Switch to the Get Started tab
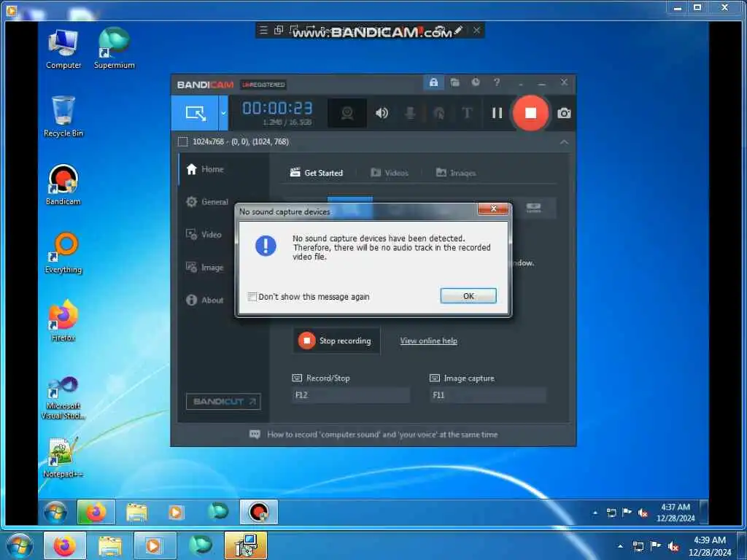The width and height of the screenshot is (747, 560). (317, 173)
